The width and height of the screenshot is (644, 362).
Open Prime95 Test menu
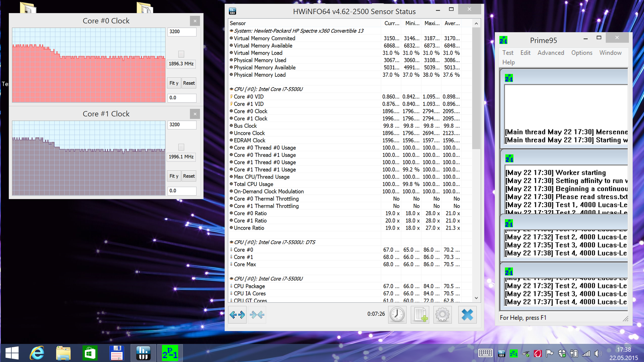click(x=507, y=53)
